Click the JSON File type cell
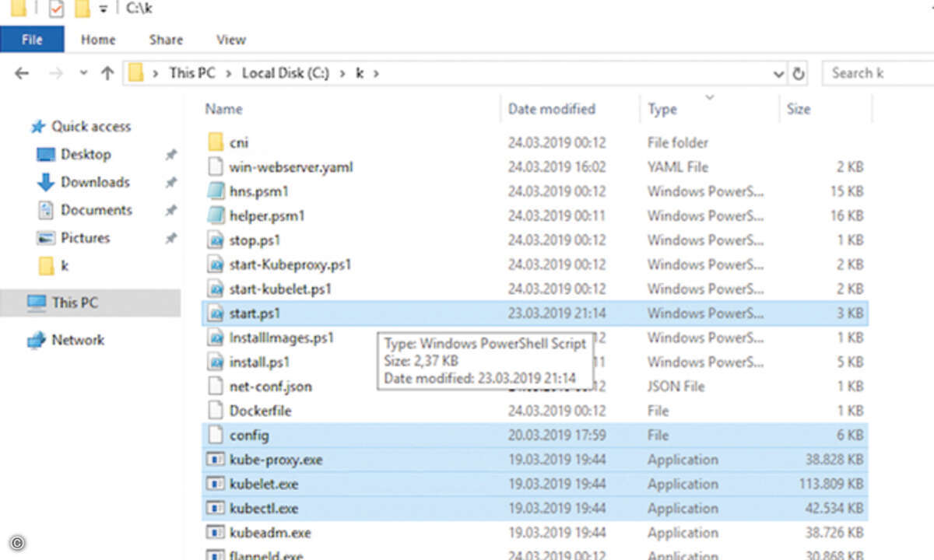This screenshot has height=560, width=934. point(676,387)
